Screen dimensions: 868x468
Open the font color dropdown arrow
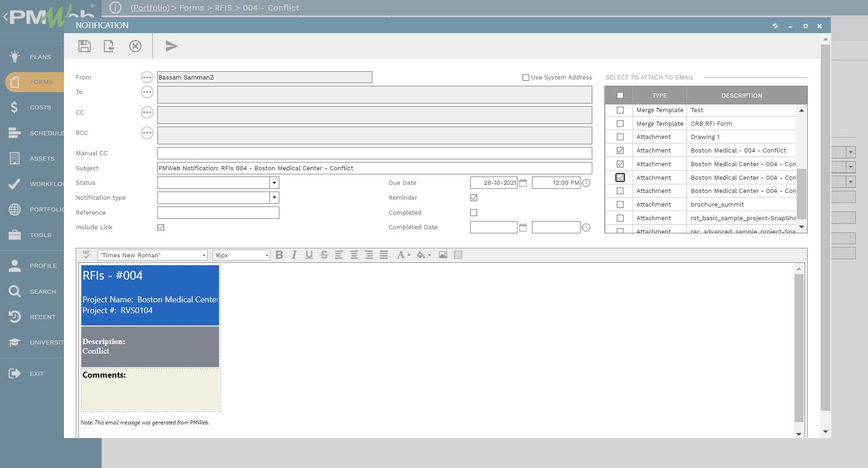(x=409, y=255)
